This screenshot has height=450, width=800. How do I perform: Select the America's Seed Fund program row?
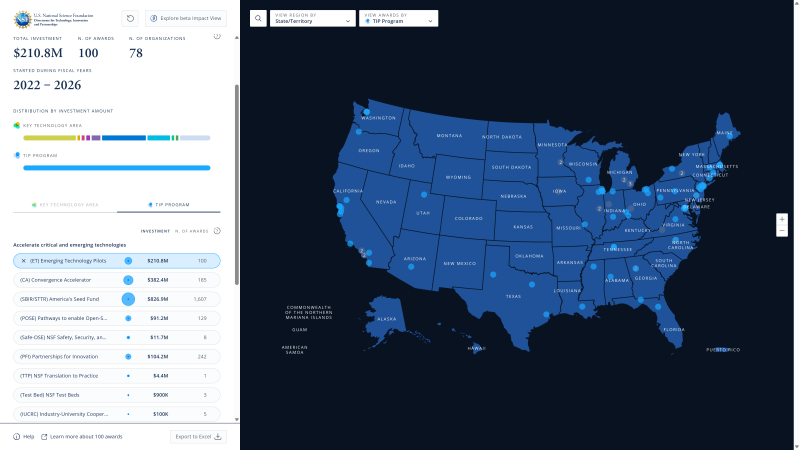(116, 299)
